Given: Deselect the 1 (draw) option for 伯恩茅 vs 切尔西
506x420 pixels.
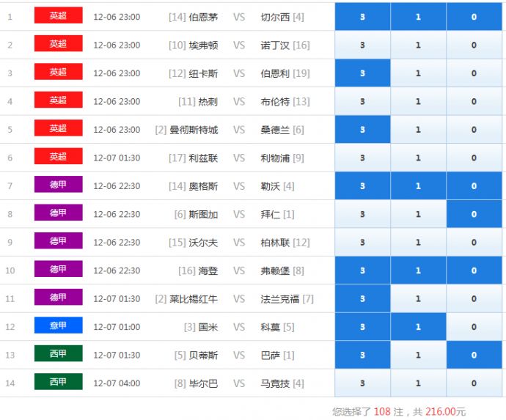Looking at the screenshot, I should [418, 17].
